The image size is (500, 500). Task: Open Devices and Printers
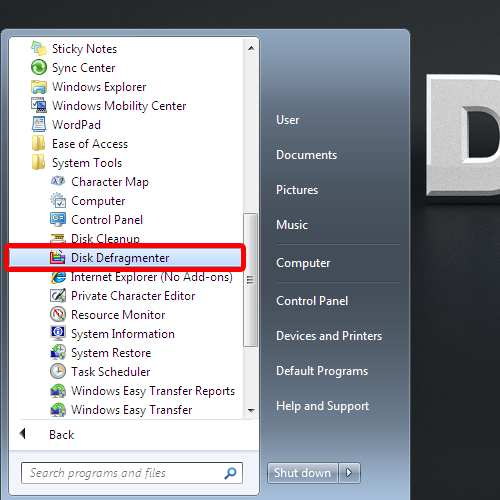[x=329, y=336]
